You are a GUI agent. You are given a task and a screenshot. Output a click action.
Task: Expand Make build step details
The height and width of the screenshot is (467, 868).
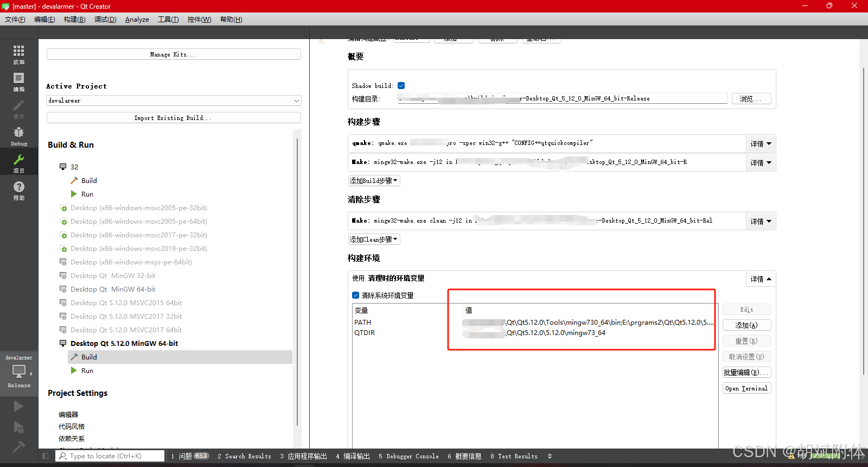coord(761,162)
